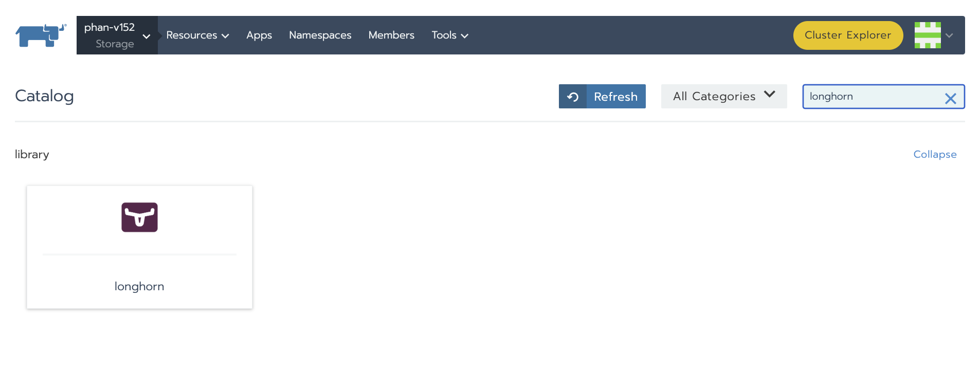
Task: Clear the search with the X icon
Action: [950, 99]
